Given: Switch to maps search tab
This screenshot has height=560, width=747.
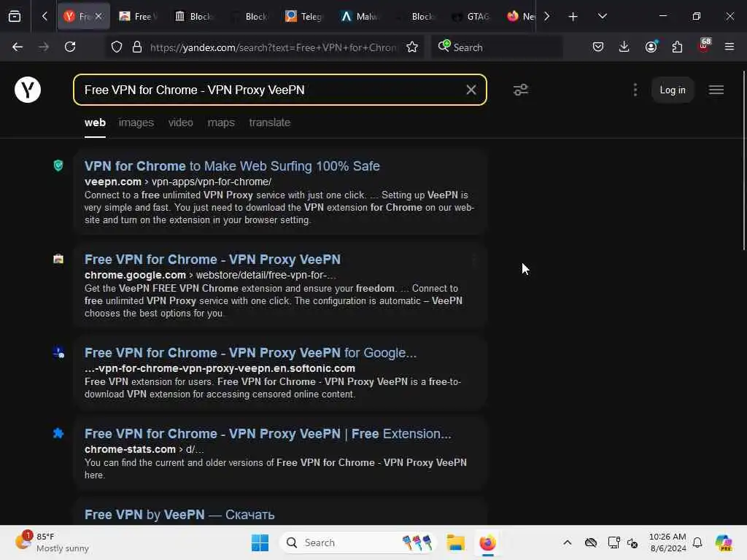Looking at the screenshot, I should tap(221, 122).
